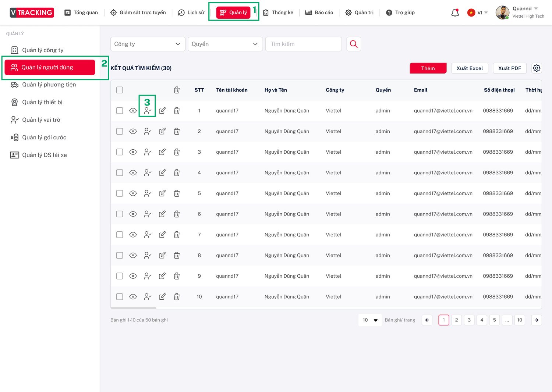Check the row 1 checkbox
552x392 pixels.
click(x=120, y=111)
